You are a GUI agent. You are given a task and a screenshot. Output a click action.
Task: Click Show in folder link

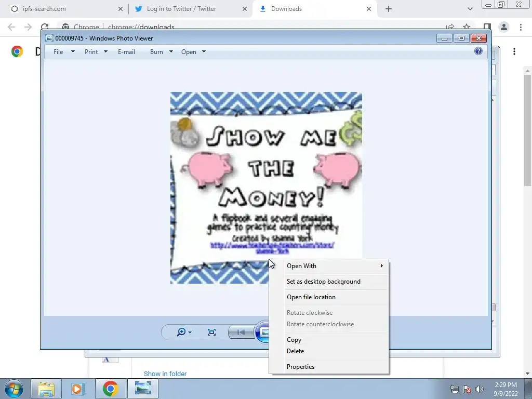click(165, 374)
